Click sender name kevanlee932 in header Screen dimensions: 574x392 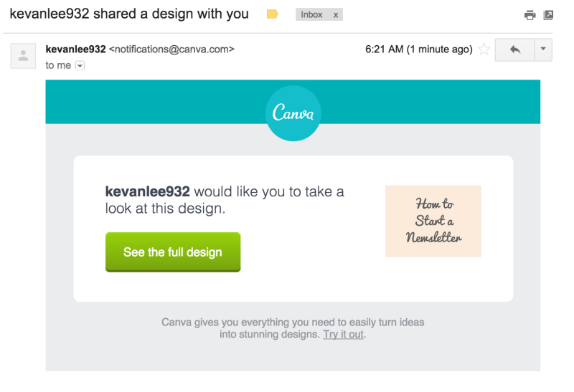tap(76, 49)
